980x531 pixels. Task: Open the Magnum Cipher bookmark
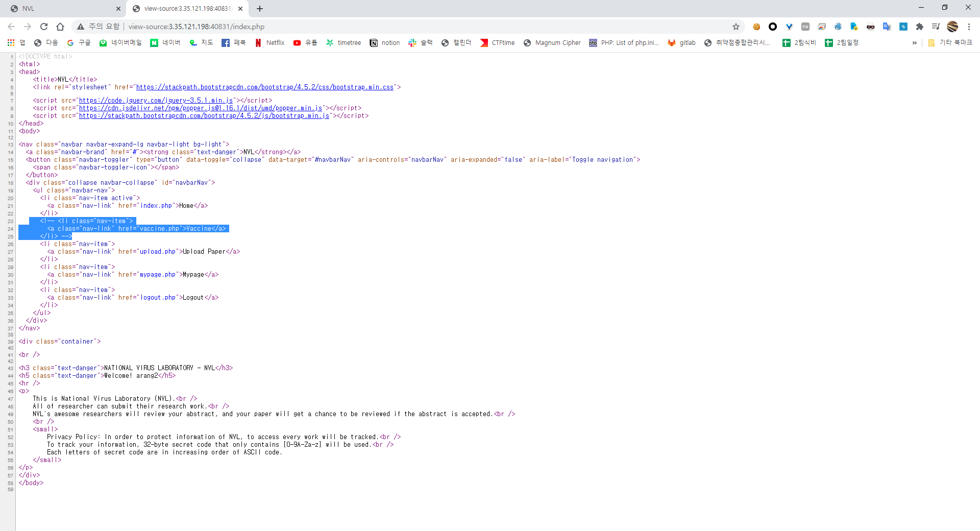pyautogui.click(x=552, y=43)
